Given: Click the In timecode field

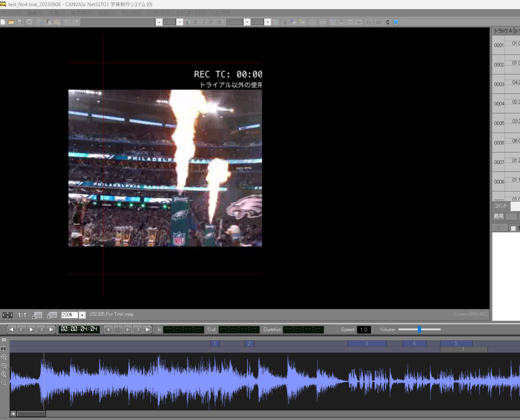Looking at the screenshot, I should click(x=184, y=329).
